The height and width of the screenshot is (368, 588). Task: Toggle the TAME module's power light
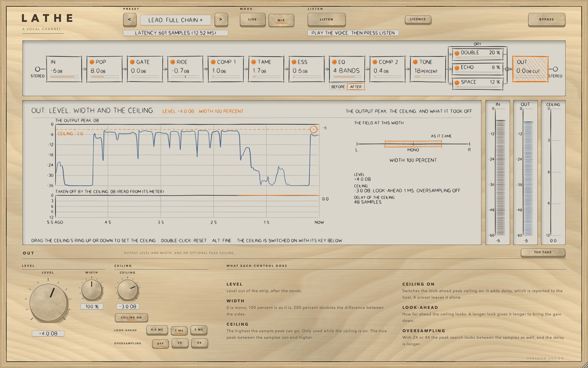[254, 62]
